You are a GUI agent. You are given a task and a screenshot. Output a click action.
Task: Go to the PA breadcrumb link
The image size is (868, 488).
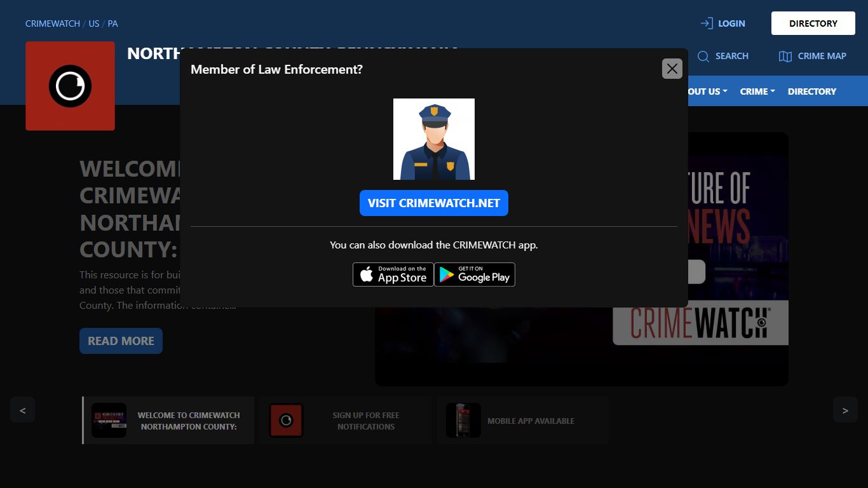pyautogui.click(x=112, y=24)
